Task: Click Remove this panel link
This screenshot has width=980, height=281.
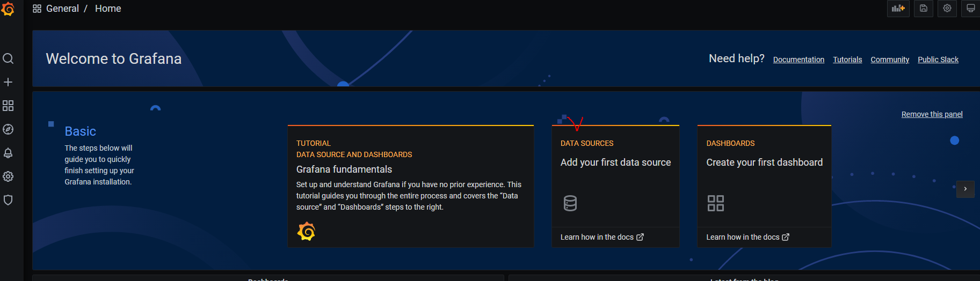Action: (932, 114)
